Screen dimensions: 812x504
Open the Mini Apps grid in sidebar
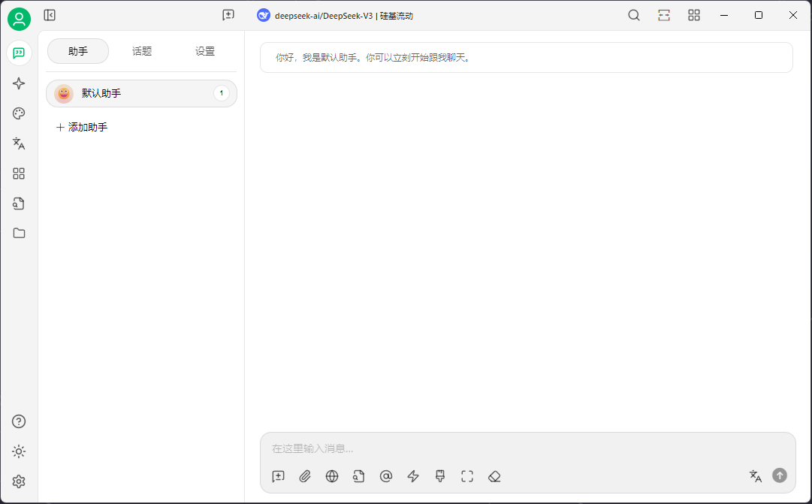coord(19,174)
